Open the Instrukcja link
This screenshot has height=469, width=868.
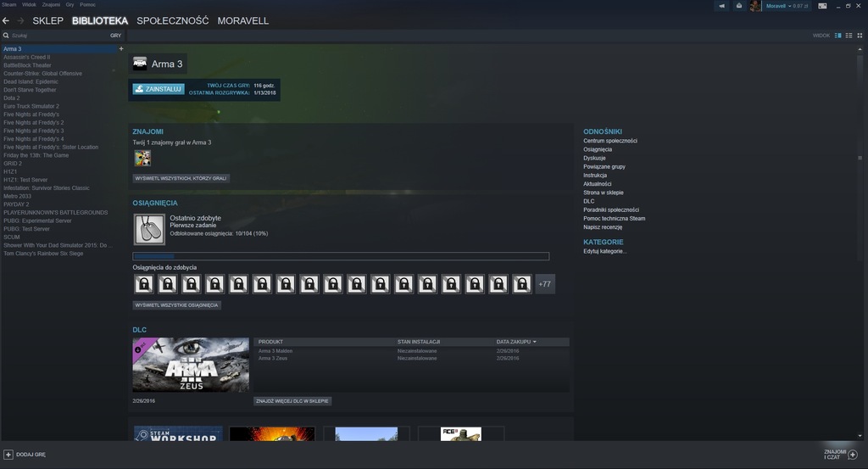(x=594, y=175)
